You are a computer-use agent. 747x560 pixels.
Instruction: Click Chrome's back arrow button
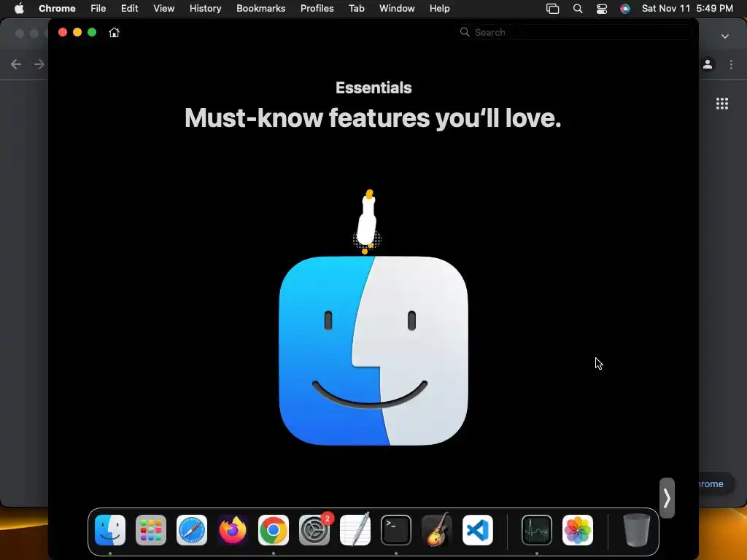point(16,64)
